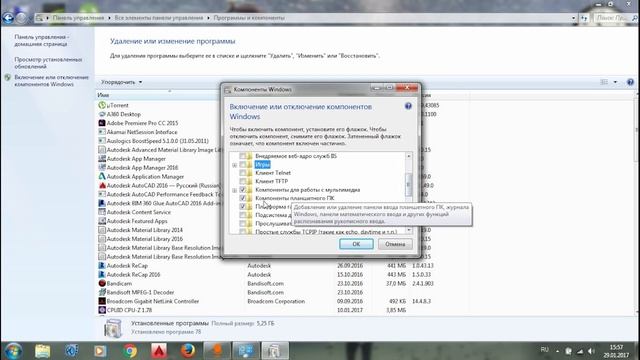This screenshot has width=640, height=360.
Task: Open the address bar history dropdown
Action: [x=573, y=18]
